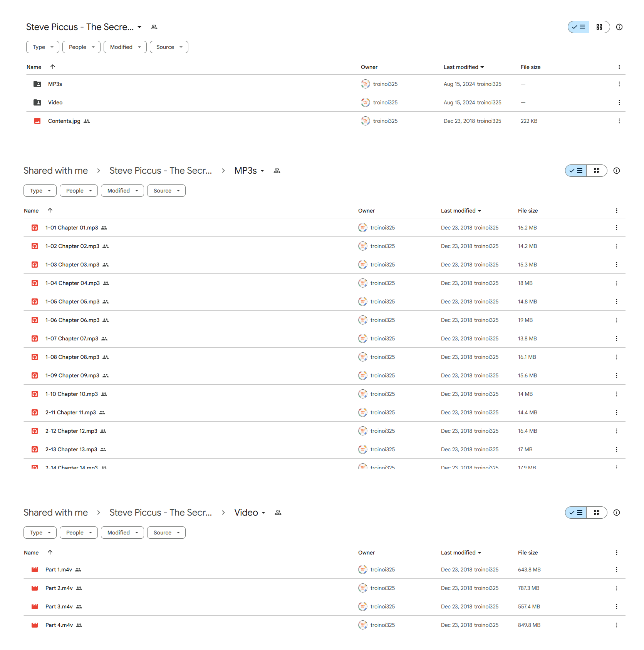Open Type filter in top section

coord(43,47)
